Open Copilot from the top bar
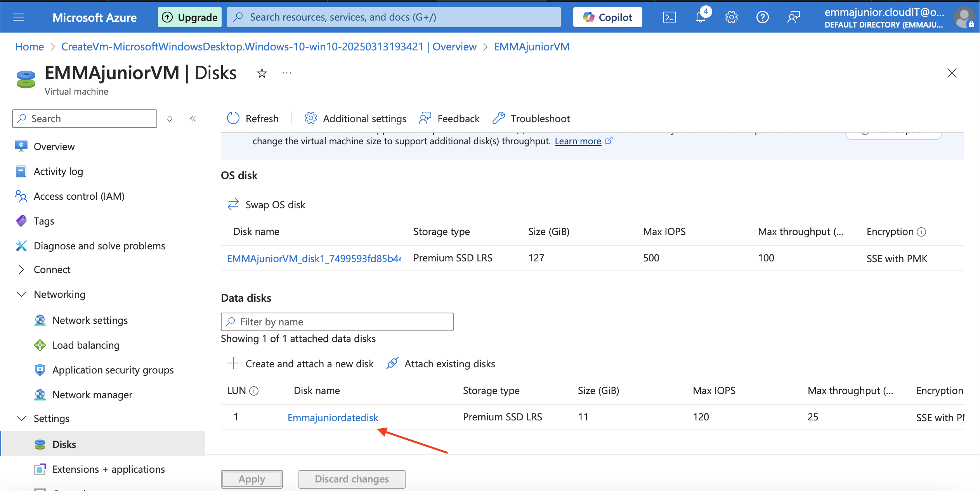 click(607, 17)
